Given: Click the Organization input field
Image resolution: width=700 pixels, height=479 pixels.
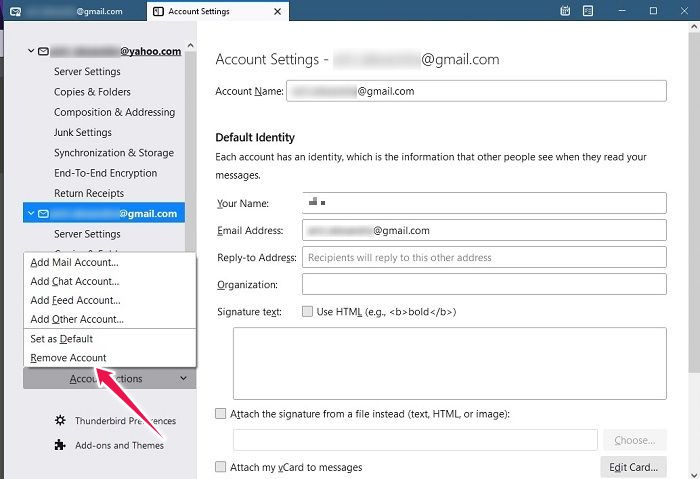Looking at the screenshot, I should tap(484, 284).
